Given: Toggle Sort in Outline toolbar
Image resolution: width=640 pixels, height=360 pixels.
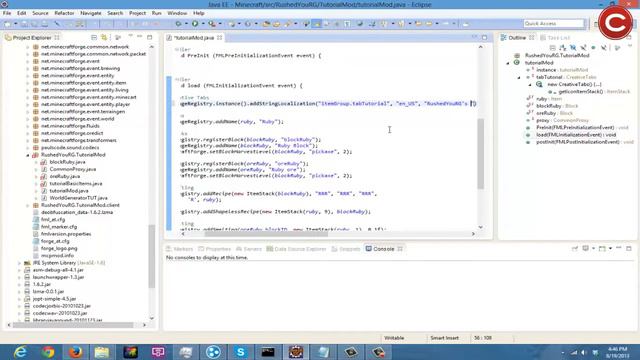Looking at the screenshot, I should 563,48.
